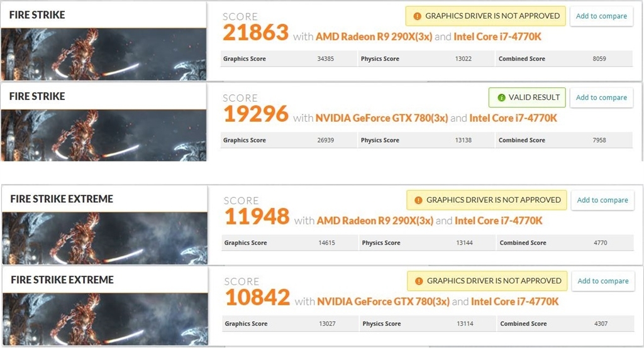
Task: Add the 19296 GTX 780 result to compare
Action: pyautogui.click(x=601, y=97)
